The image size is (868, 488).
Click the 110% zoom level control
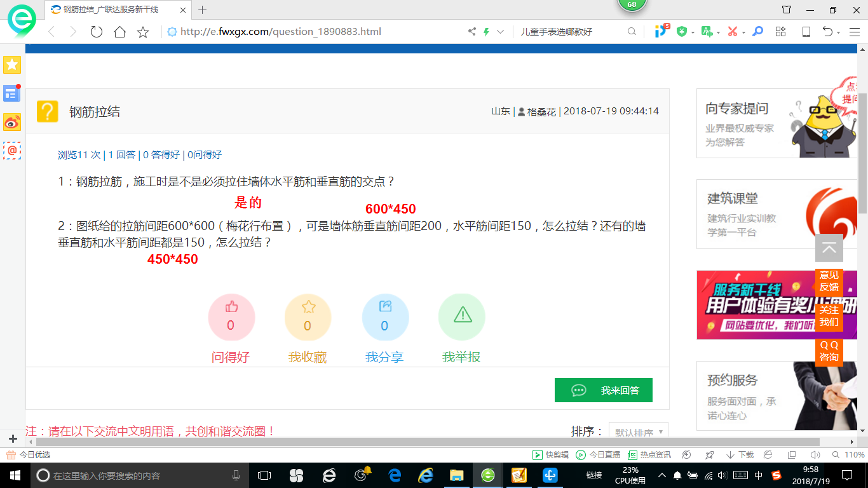850,455
